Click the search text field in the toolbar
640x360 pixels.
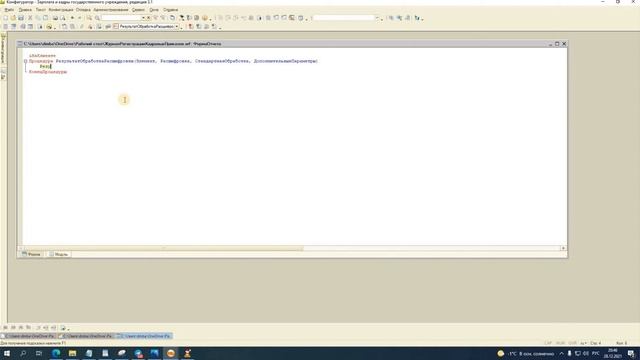click(x=121, y=18)
